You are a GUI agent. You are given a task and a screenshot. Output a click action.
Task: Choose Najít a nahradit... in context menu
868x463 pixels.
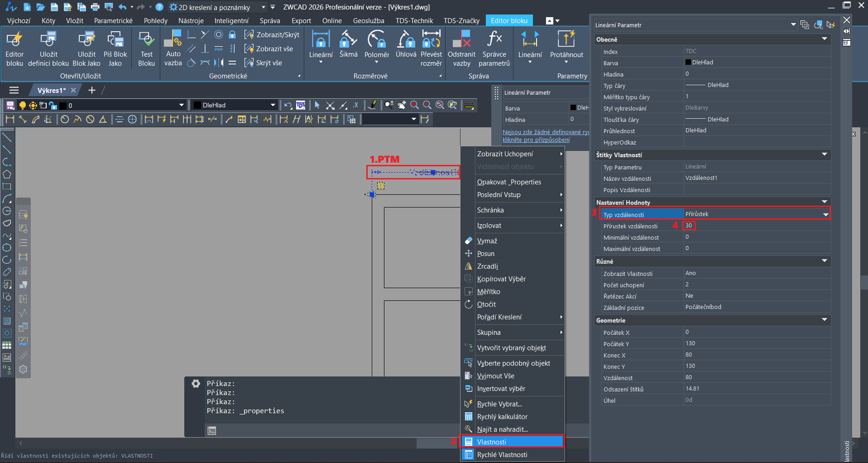(x=512, y=429)
